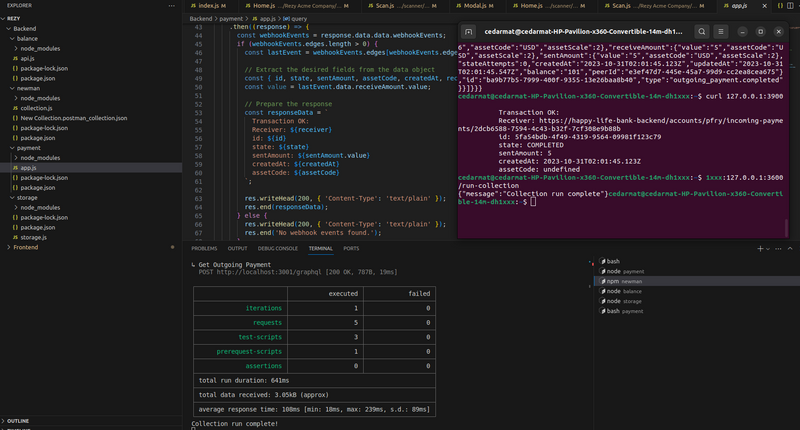
Task: Select the node balance terminal
Action: [697, 291]
